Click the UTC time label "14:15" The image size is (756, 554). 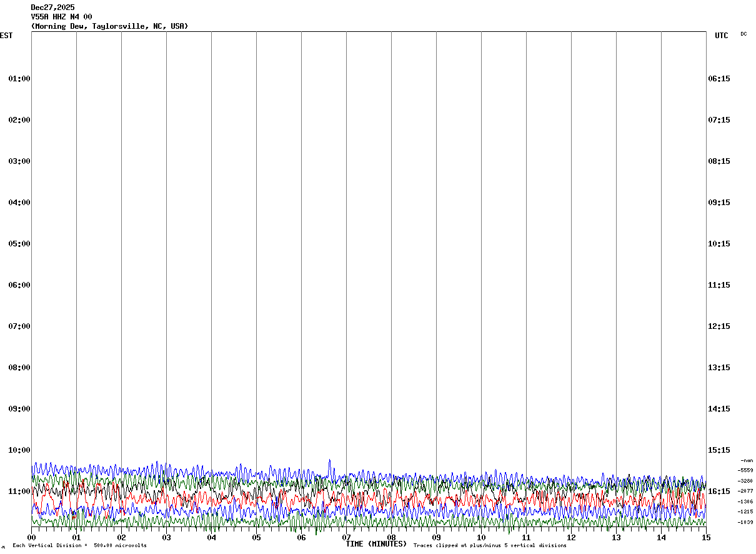coord(719,409)
